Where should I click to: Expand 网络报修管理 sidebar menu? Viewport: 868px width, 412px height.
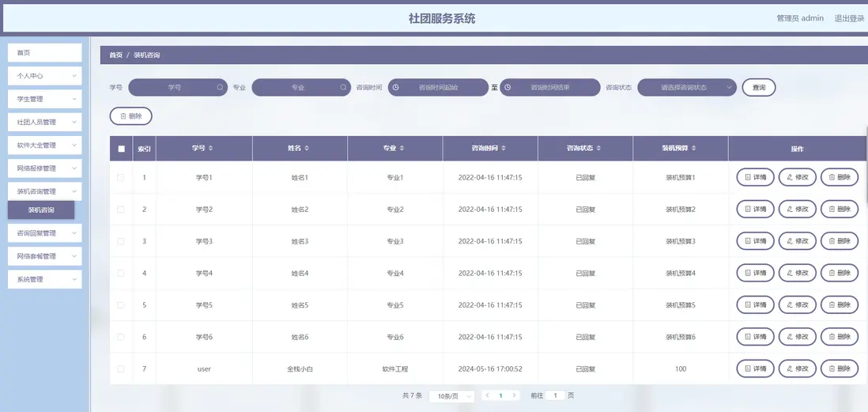point(45,168)
